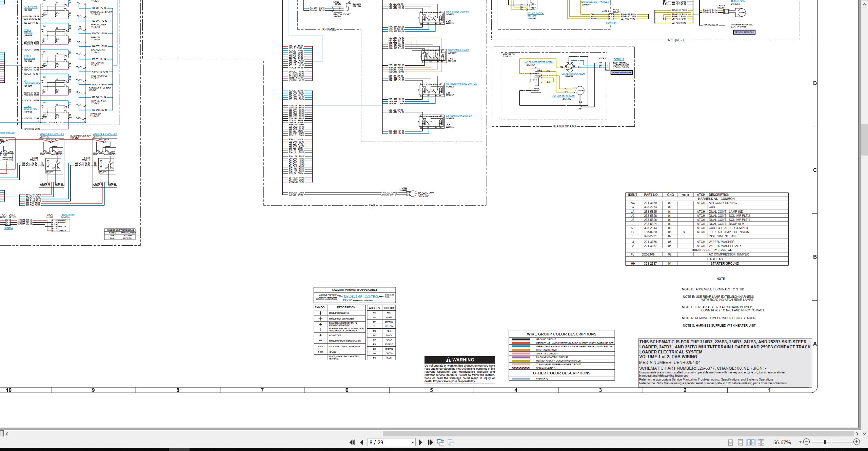Switch to two-page continuous facing view

pyautogui.click(x=761, y=442)
